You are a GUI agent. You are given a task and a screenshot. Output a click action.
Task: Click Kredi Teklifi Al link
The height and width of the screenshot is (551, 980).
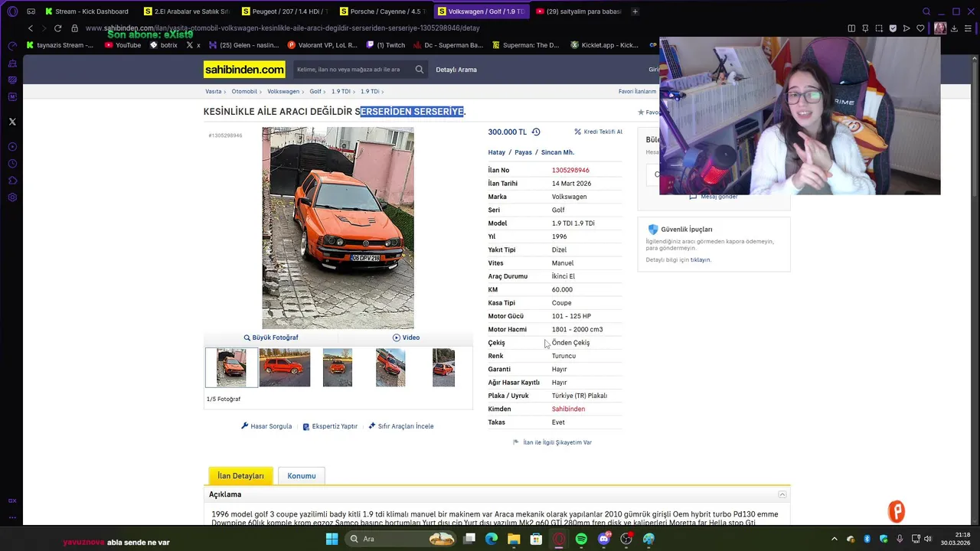pyautogui.click(x=598, y=132)
